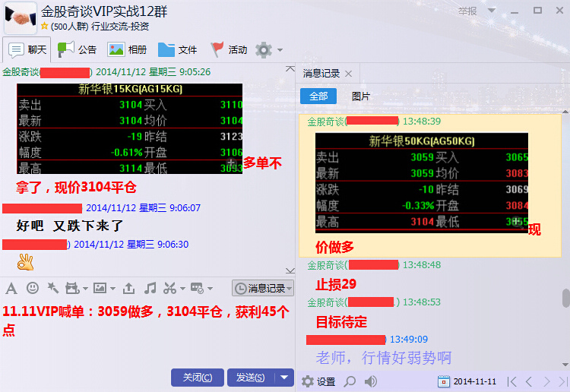This screenshot has width=570, height=392.
Task: Click the 关闭(C) button
Action: (x=198, y=377)
